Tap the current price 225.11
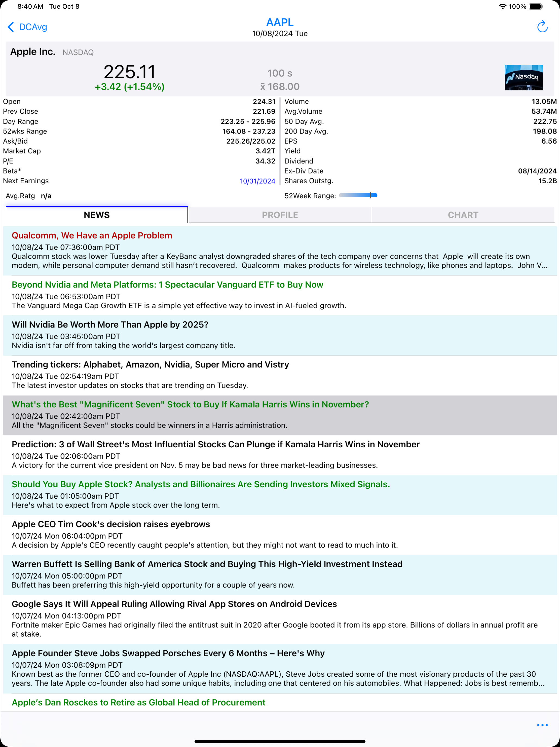 tap(130, 72)
